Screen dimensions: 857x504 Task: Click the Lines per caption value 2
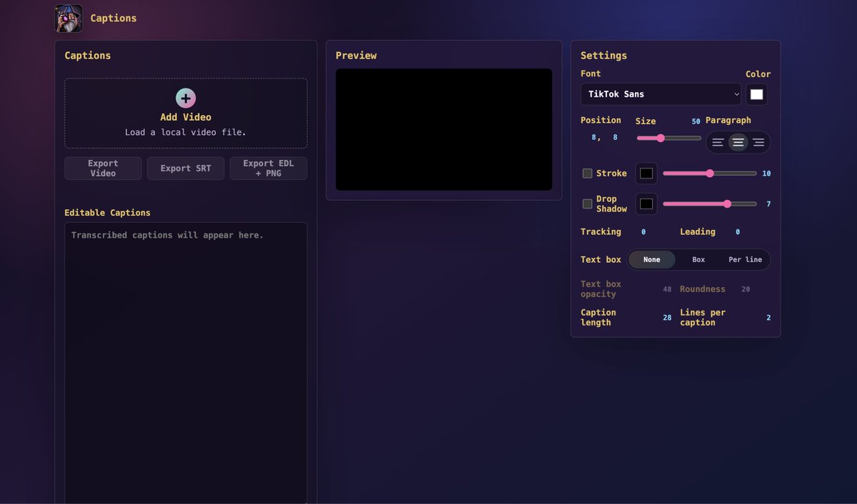pos(768,318)
